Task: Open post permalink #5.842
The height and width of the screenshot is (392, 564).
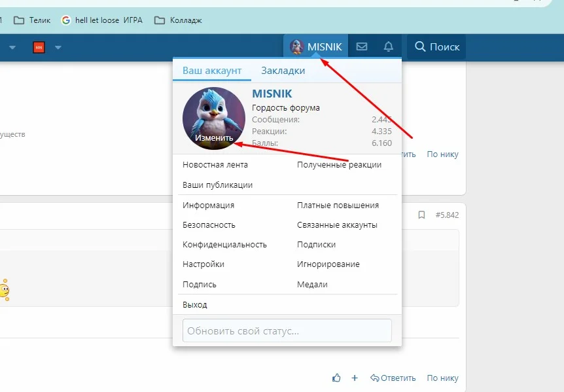Action: tap(447, 215)
